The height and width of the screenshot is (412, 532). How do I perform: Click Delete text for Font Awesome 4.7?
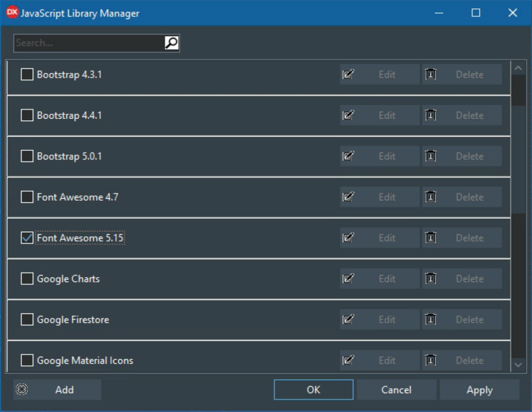click(x=470, y=197)
